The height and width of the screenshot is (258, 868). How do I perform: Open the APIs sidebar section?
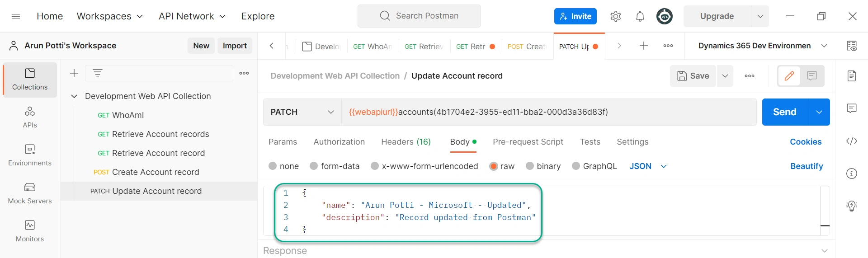click(x=30, y=117)
